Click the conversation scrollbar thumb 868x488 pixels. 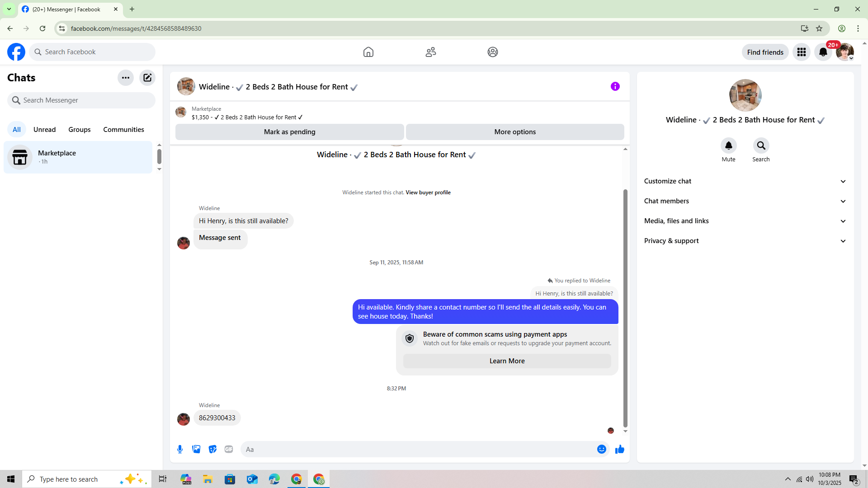625,308
